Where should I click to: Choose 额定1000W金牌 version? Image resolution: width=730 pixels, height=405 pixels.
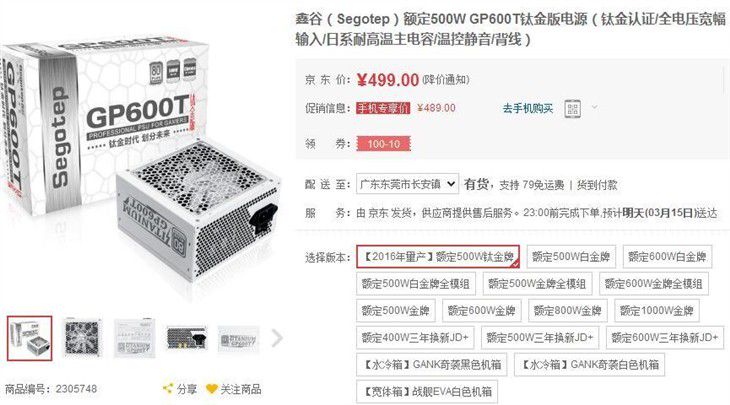point(656,310)
